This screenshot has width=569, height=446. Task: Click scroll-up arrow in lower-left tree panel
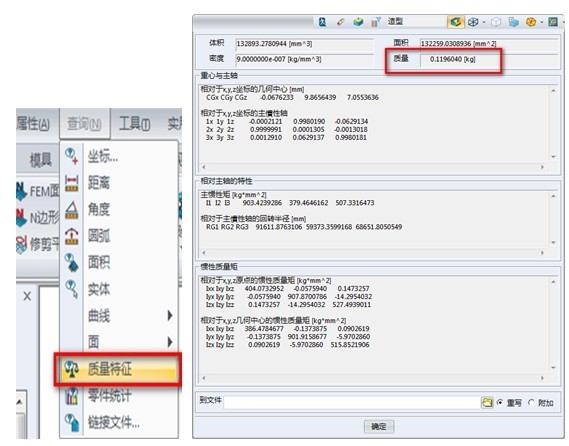point(20,401)
